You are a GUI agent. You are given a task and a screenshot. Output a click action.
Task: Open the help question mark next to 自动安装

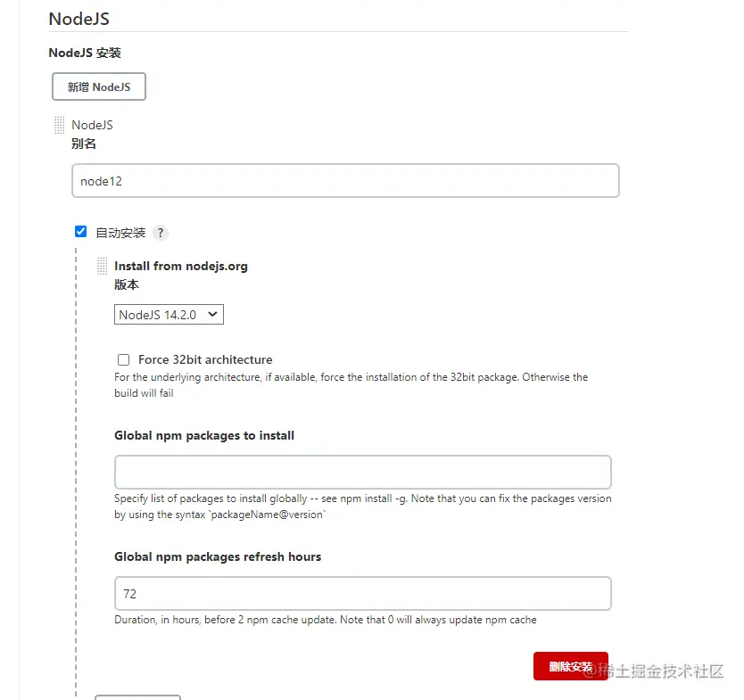click(x=161, y=233)
